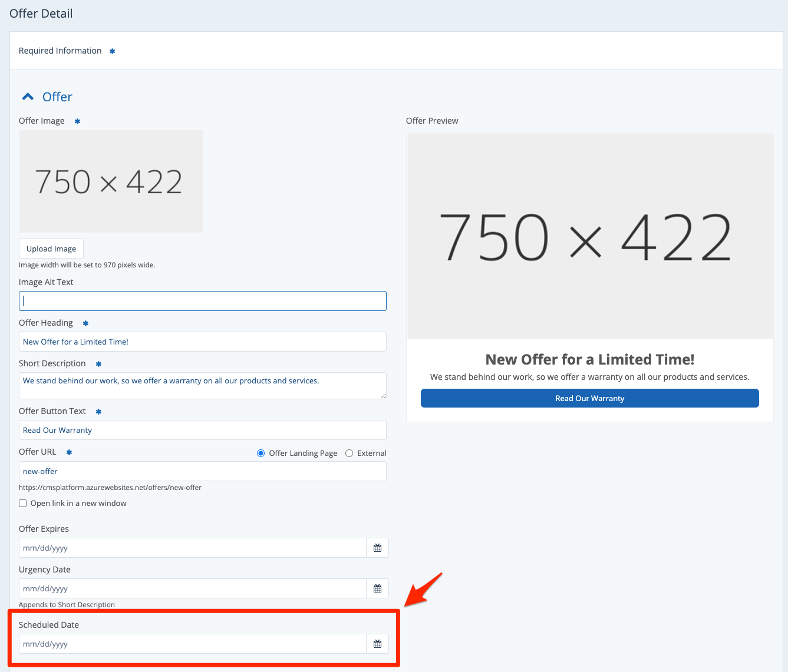Viewport: 788px width, 672px height.
Task: Click the Offer section heading title
Action: click(57, 97)
